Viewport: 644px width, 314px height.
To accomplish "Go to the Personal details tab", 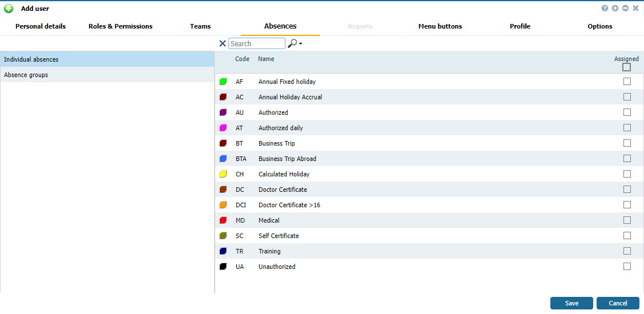I will pyautogui.click(x=41, y=26).
